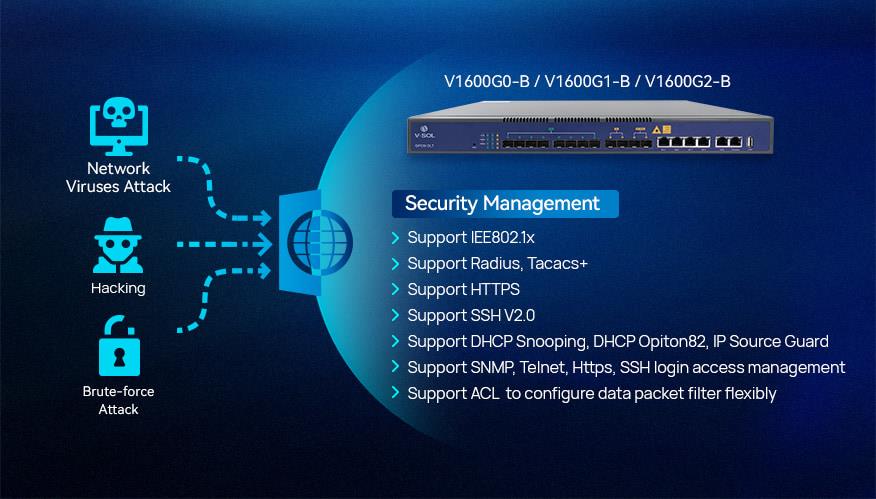Click the globe shield icon
The height and width of the screenshot is (499, 876).
(x=316, y=243)
